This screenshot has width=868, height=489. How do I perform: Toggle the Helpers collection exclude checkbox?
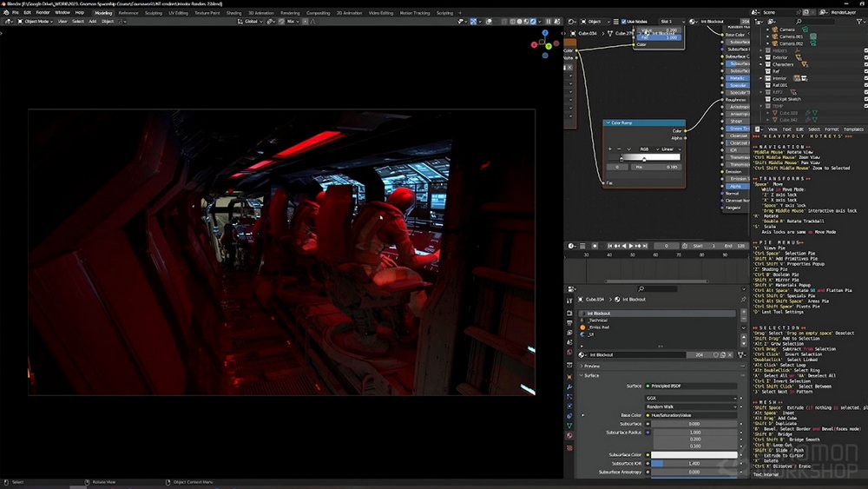click(x=865, y=50)
